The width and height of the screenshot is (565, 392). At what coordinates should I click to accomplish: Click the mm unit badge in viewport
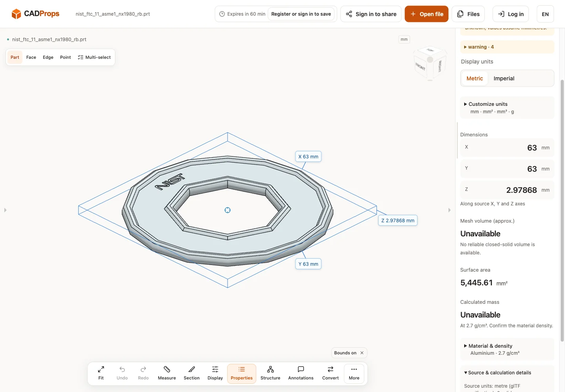coord(404,40)
